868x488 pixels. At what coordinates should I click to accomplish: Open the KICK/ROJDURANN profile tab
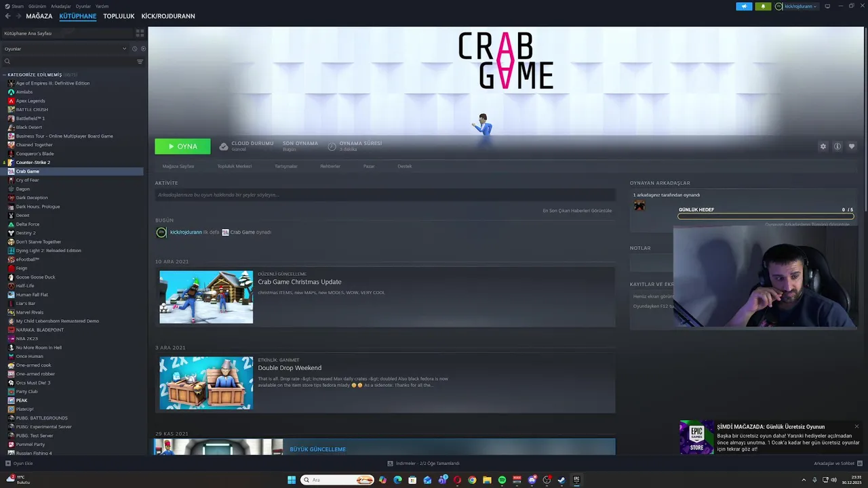tap(168, 16)
